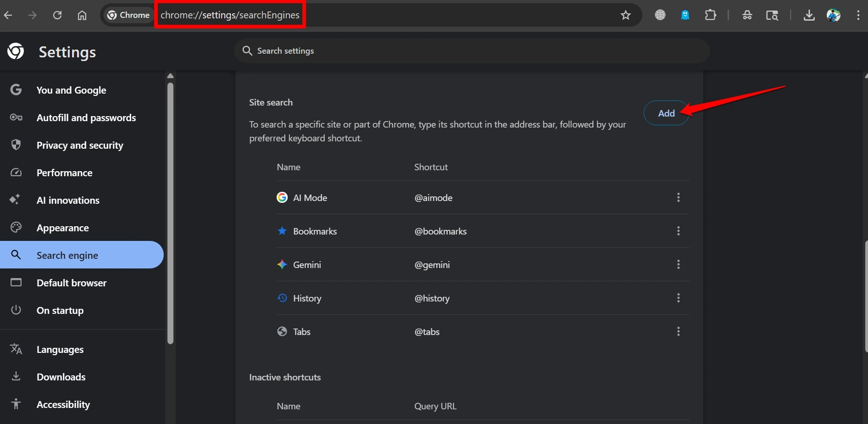This screenshot has height=424, width=868.
Task: Open the Downloads tray icon
Action: [810, 15]
